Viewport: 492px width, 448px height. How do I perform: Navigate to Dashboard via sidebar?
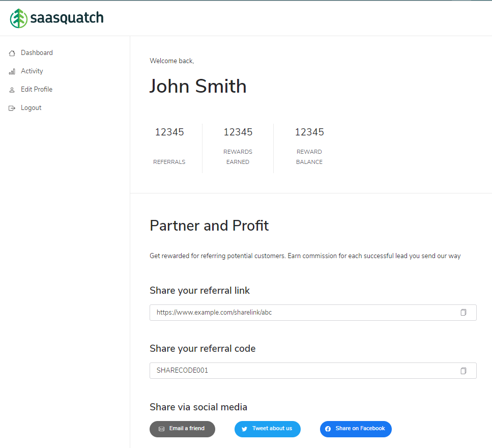36,52
